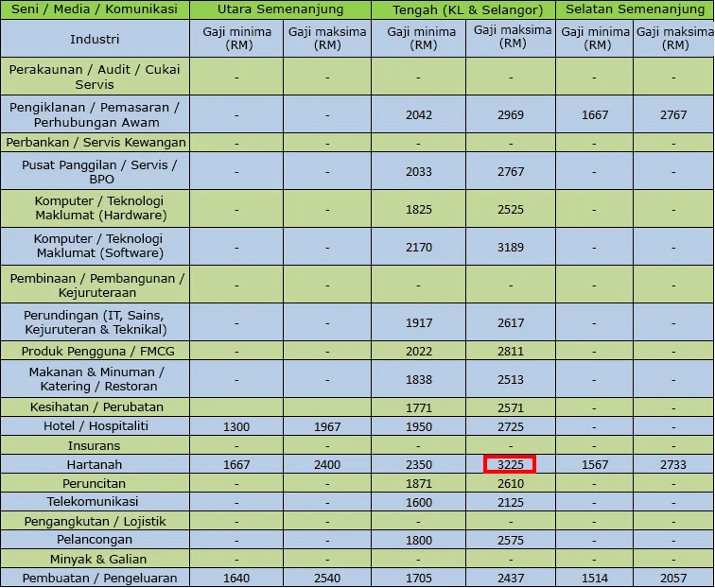715x588 pixels.
Task: Click the Telekomunikasi row label
Action: pyautogui.click(x=95, y=502)
